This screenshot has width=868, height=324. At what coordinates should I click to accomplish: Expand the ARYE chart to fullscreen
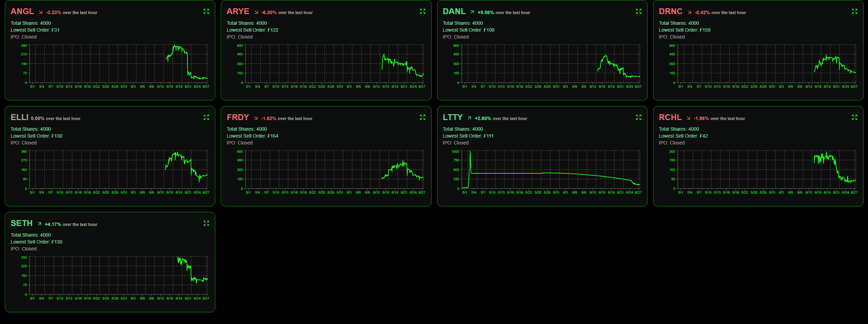pos(423,11)
